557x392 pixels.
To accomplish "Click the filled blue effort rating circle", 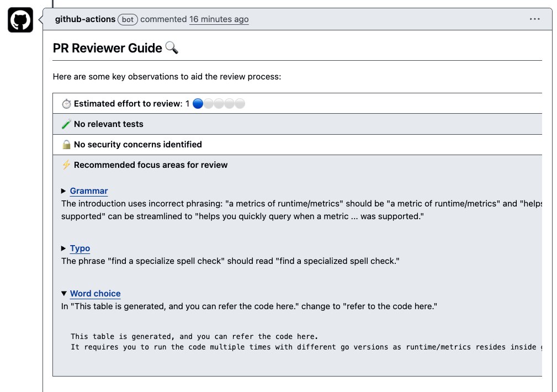I will pyautogui.click(x=198, y=103).
